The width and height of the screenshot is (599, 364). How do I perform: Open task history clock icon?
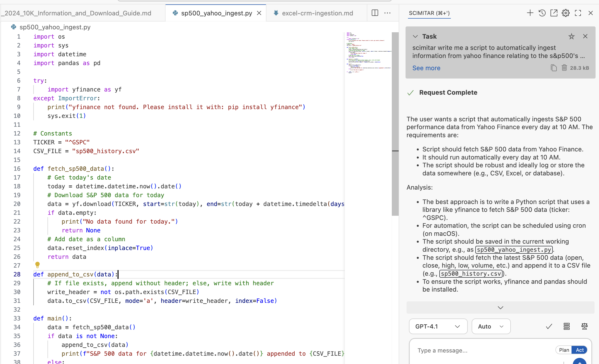coord(542,13)
